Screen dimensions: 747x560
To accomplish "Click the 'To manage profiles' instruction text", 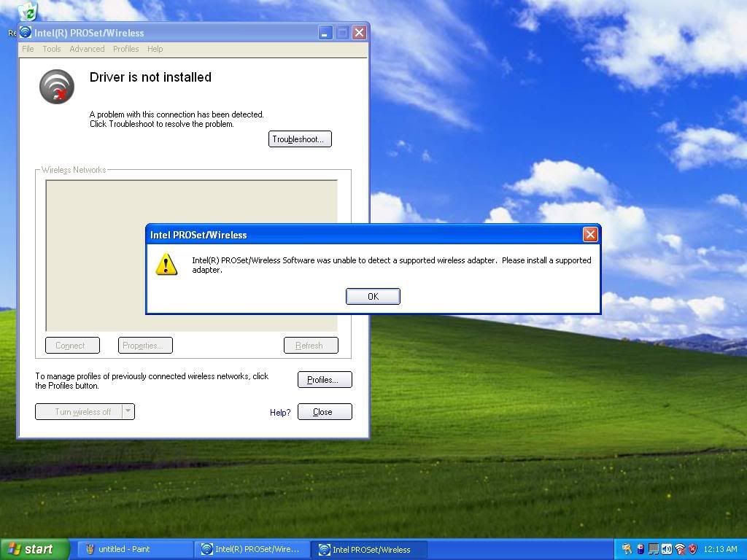I will tap(152, 381).
